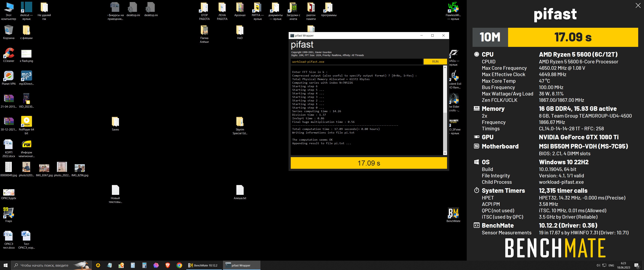The height and width of the screenshot is (270, 644).
Task: Click the 'CL14.0-14-14-28 1T - RFC: 258' timings value
Action: coord(571,128)
